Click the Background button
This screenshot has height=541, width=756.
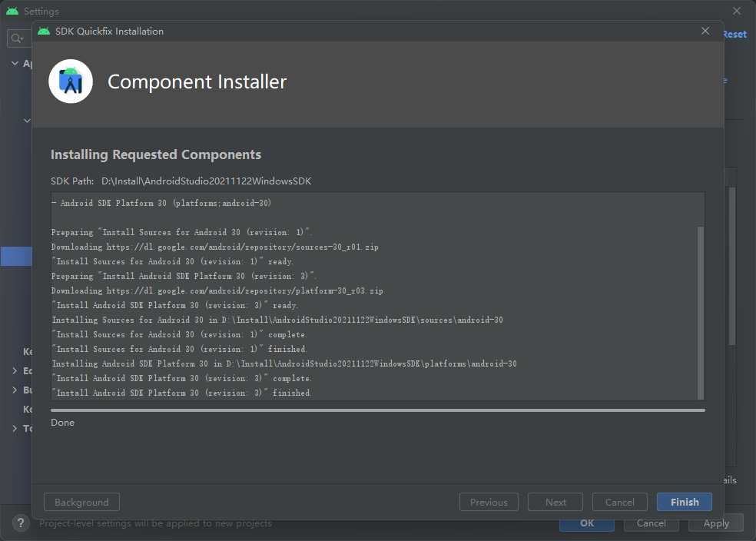(81, 502)
